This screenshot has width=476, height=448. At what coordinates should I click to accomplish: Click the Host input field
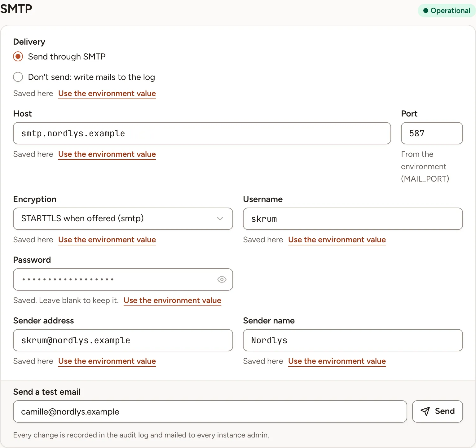pos(202,133)
